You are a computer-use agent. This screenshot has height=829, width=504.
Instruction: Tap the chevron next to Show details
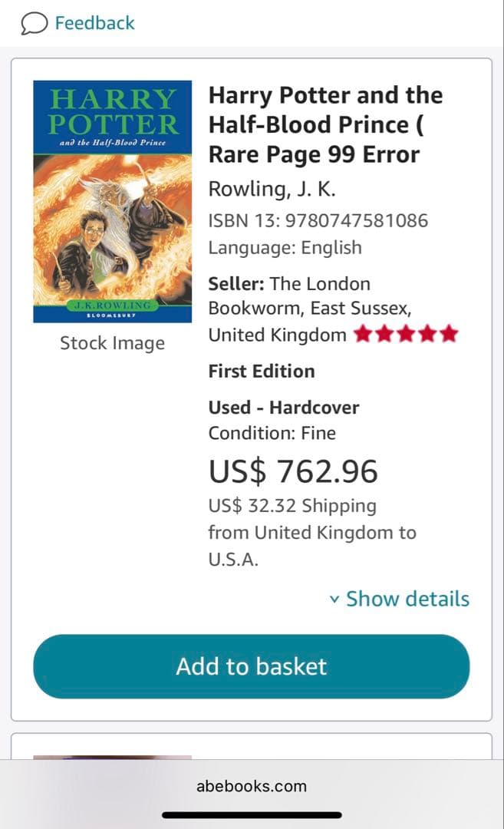[x=335, y=599]
